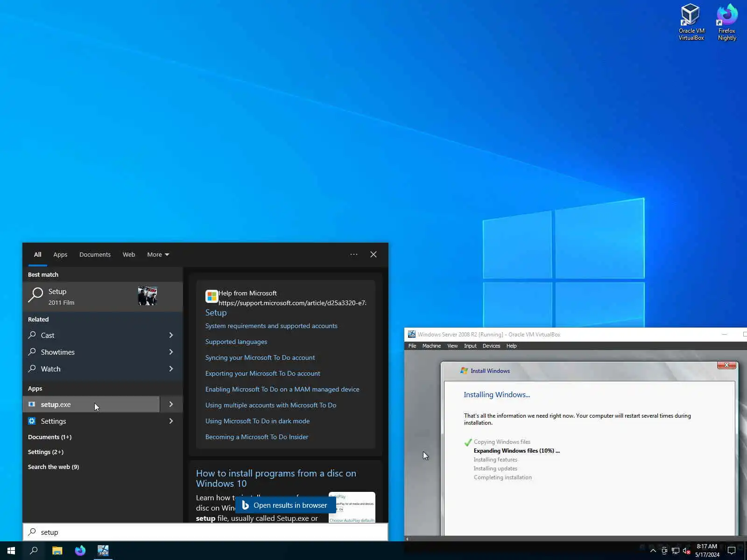
Task: Expand the Showtimes related search arrow
Action: point(171,352)
